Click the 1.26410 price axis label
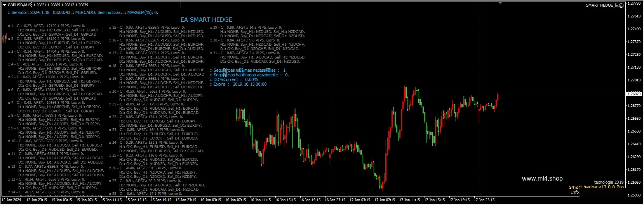The height and width of the screenshot is (205, 644). pos(634,144)
